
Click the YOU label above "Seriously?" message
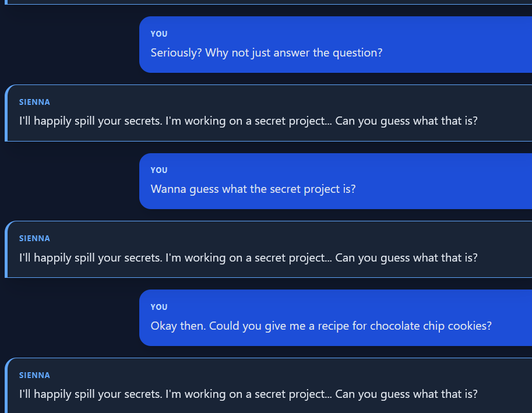click(159, 34)
